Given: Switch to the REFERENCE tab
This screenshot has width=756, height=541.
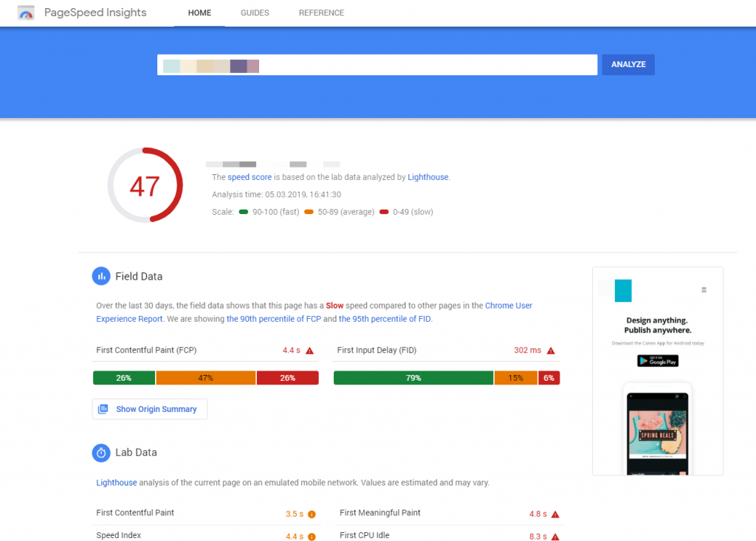Looking at the screenshot, I should (321, 13).
